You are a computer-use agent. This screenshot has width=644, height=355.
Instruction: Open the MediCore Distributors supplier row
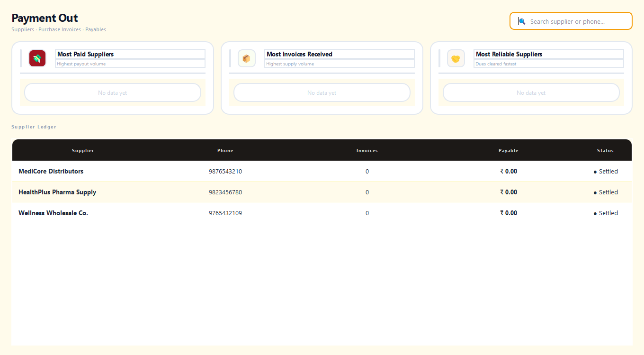click(x=322, y=171)
